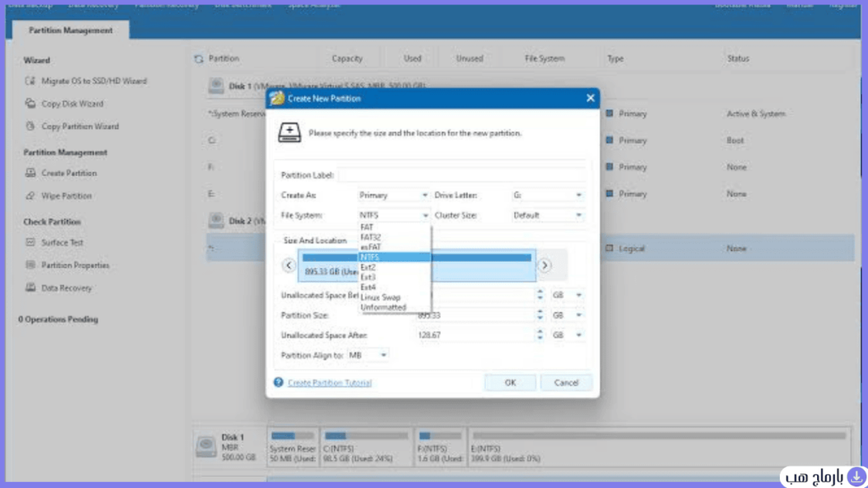The image size is (868, 488).
Task: Switch to the Partition Management tab
Action: [70, 30]
